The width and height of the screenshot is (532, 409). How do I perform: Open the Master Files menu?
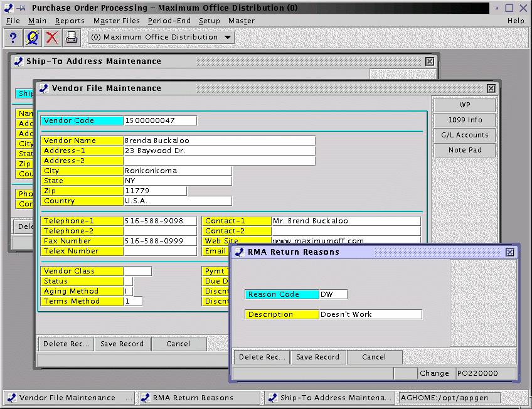(x=116, y=21)
